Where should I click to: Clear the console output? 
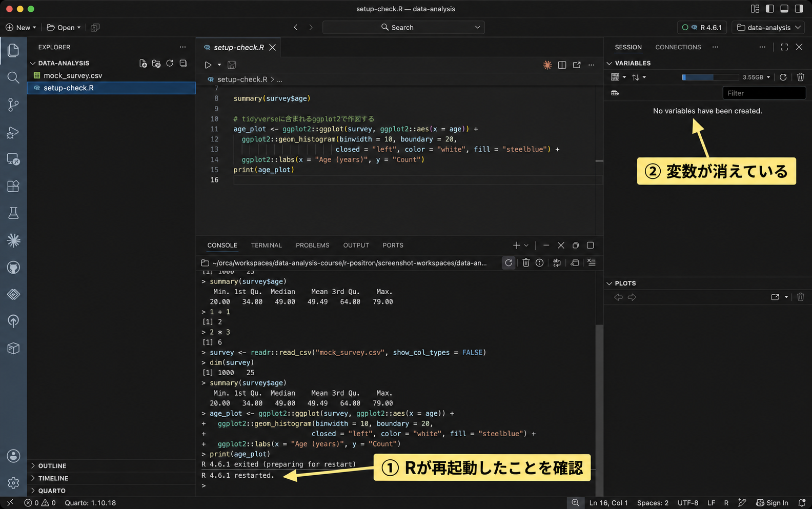point(592,262)
